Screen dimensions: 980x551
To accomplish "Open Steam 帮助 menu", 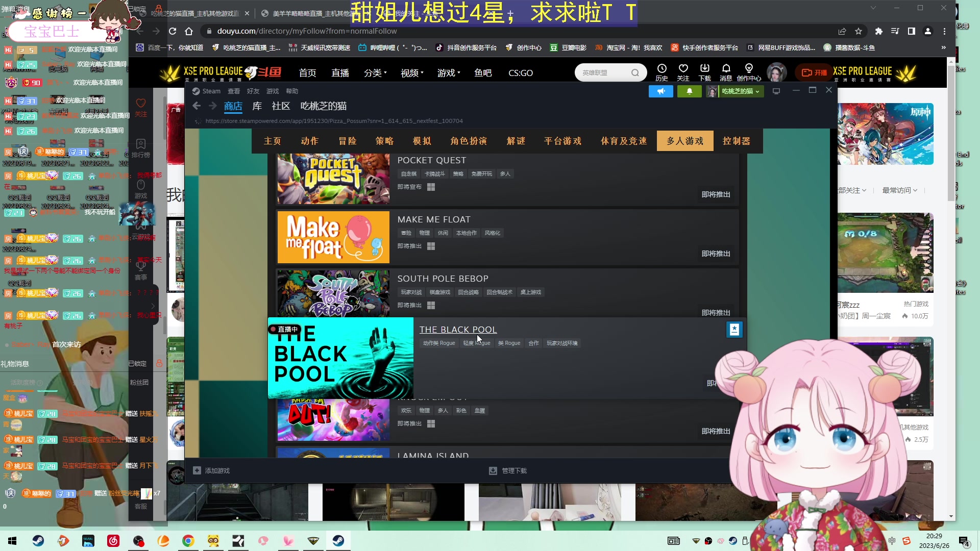I will point(292,91).
